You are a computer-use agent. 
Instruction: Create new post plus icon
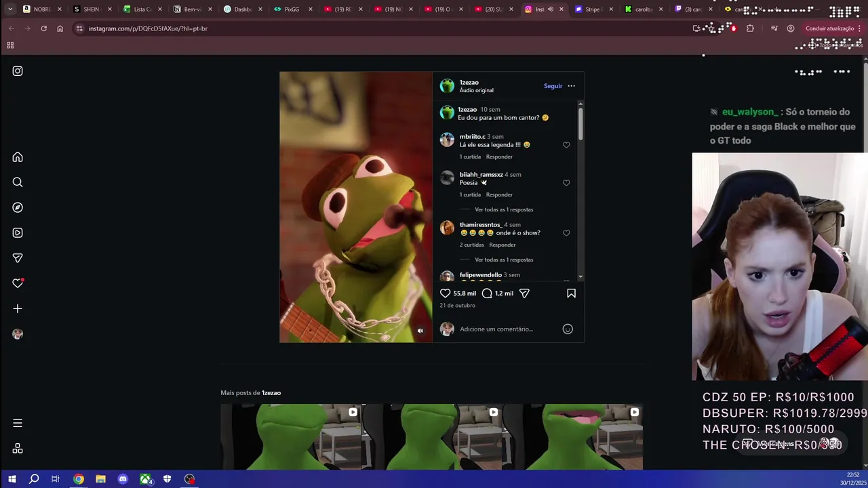18,308
